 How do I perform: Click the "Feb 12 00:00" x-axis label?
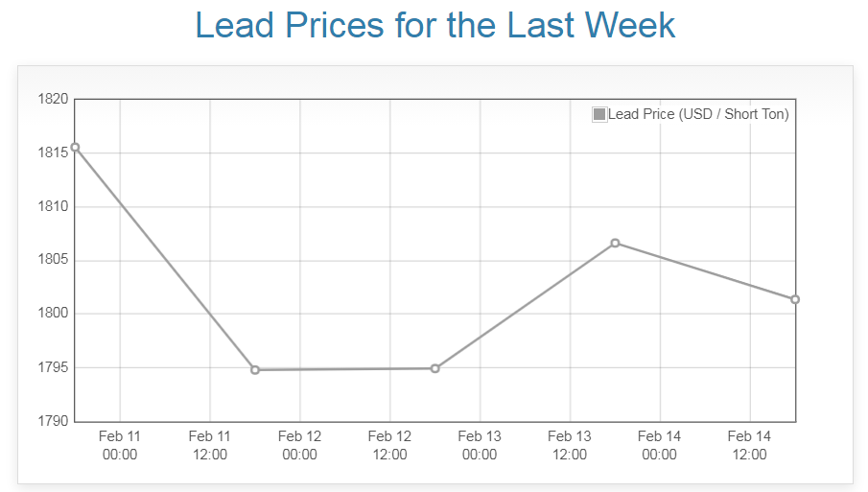(300, 445)
